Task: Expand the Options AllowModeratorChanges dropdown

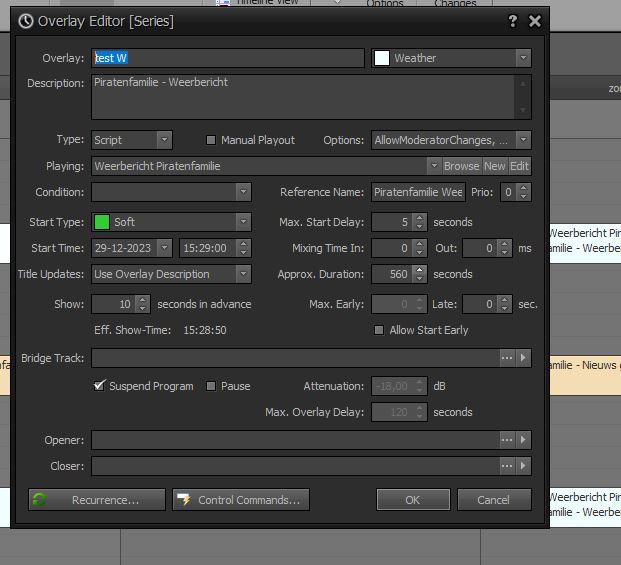Action: coord(523,140)
